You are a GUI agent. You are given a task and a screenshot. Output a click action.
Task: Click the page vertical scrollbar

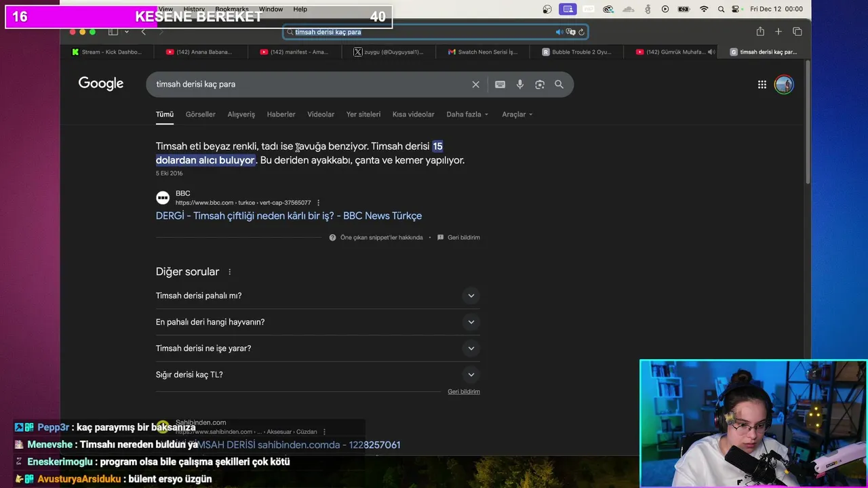pyautogui.click(x=807, y=122)
